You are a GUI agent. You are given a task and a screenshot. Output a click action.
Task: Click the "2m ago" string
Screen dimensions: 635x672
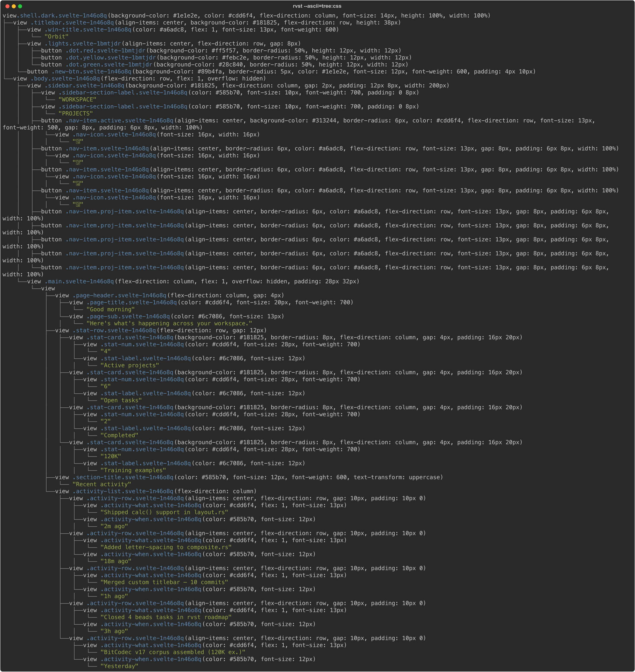coord(114,526)
